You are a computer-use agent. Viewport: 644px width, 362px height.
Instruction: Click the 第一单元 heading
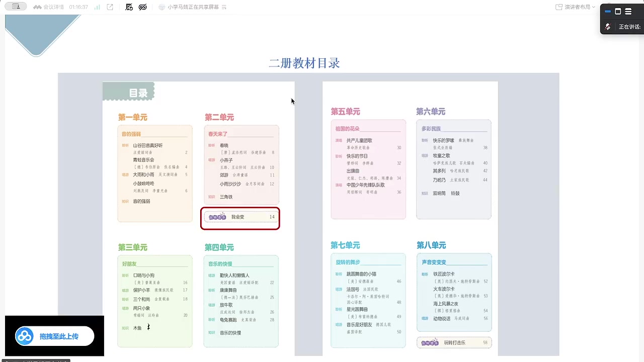pyautogui.click(x=133, y=117)
